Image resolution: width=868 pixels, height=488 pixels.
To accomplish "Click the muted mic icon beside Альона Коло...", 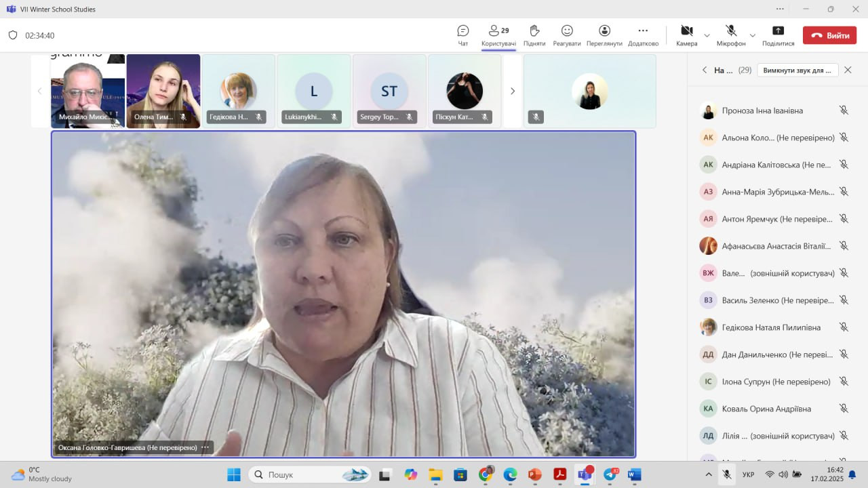I will (x=844, y=137).
